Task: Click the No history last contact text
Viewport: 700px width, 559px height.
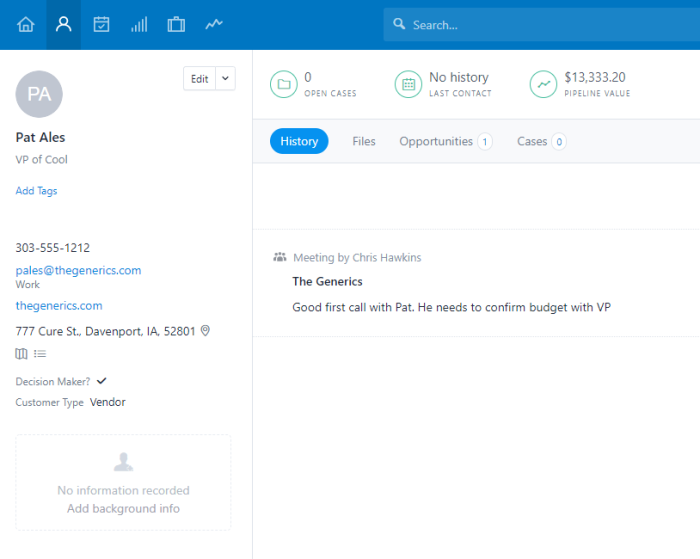Action: point(459,77)
